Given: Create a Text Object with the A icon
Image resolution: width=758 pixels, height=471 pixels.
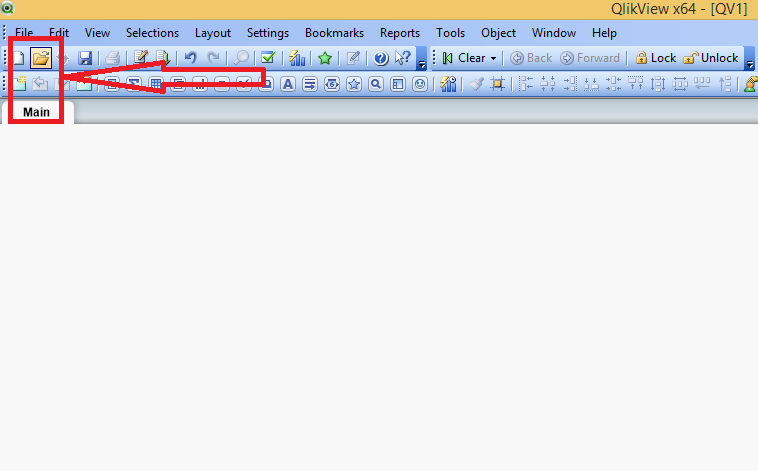Looking at the screenshot, I should point(288,84).
